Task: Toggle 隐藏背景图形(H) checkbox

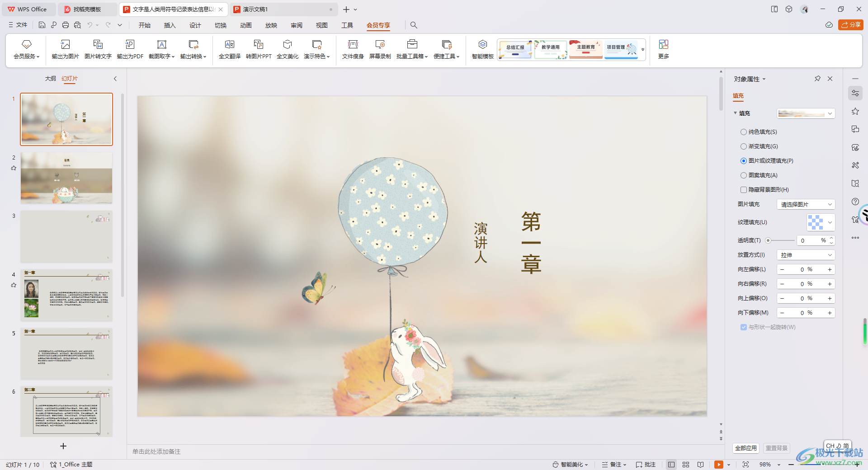Action: (x=744, y=190)
